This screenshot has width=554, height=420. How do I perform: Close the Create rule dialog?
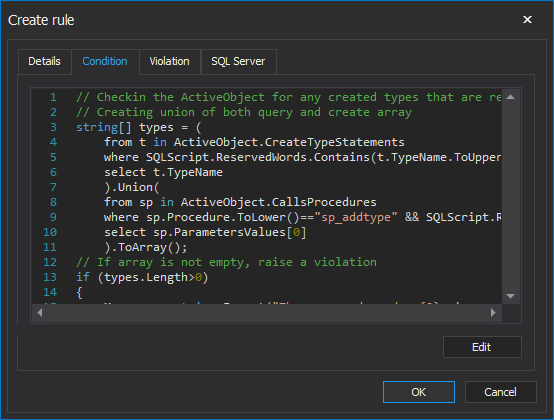click(527, 19)
